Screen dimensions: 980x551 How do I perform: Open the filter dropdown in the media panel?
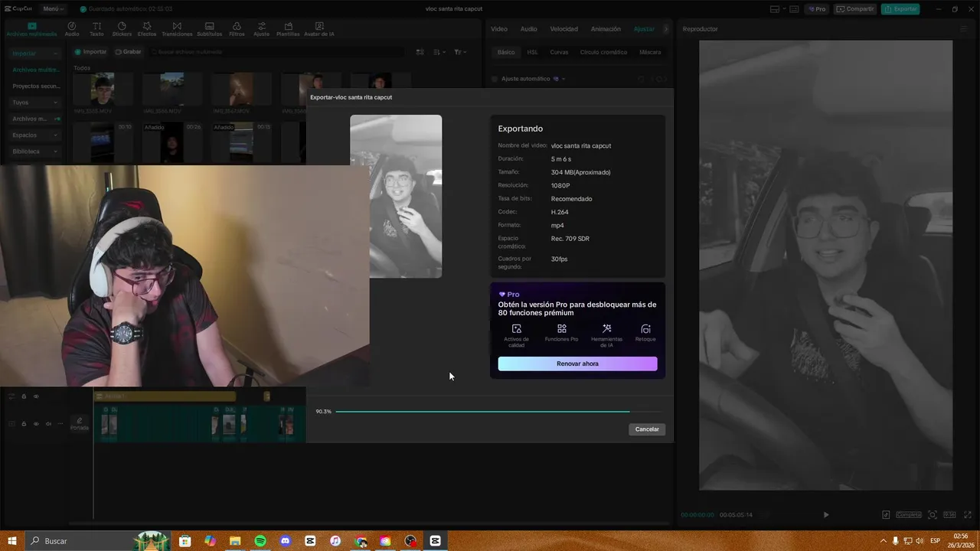[x=459, y=52]
